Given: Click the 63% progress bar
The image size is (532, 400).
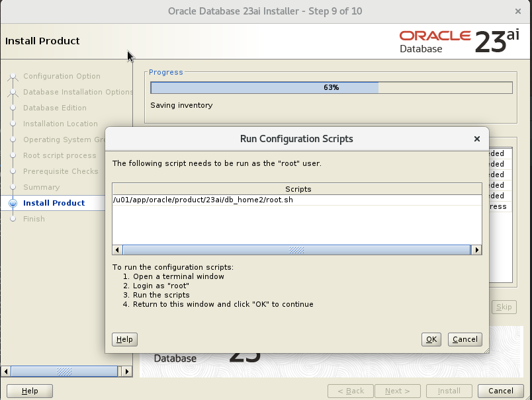Looking at the screenshot, I should click(x=331, y=87).
